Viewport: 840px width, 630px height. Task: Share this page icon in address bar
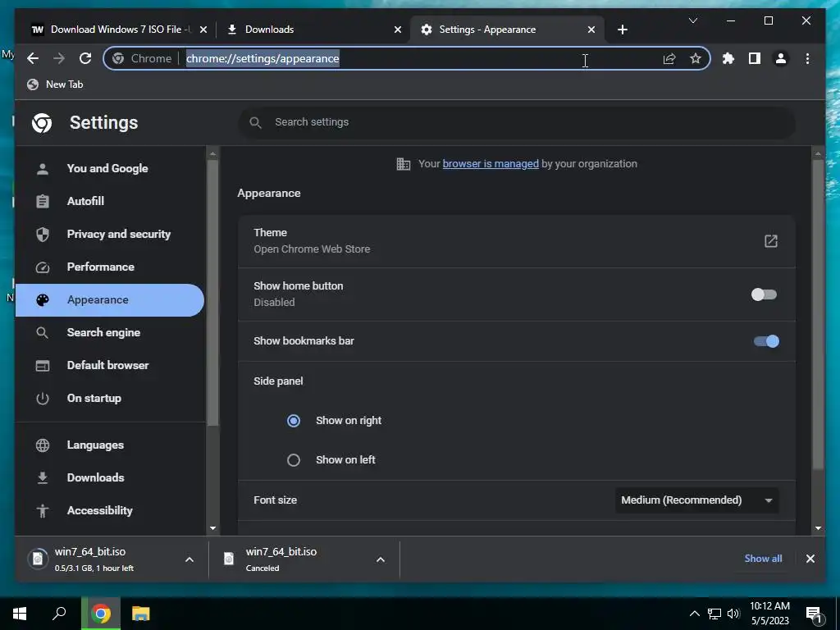(669, 58)
